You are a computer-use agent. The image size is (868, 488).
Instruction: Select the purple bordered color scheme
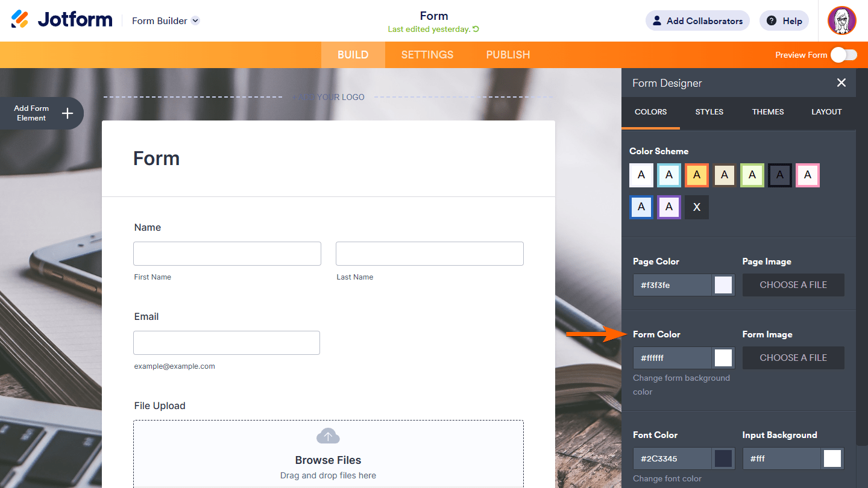(669, 207)
